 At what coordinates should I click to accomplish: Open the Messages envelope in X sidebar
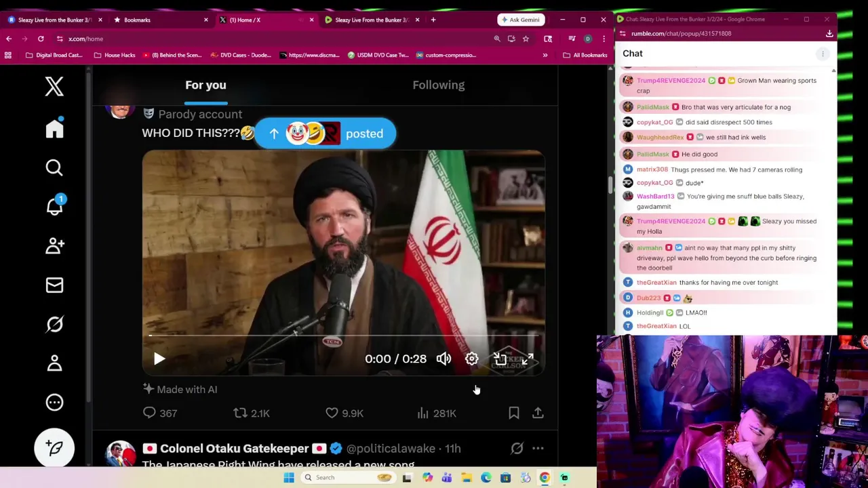tap(54, 285)
